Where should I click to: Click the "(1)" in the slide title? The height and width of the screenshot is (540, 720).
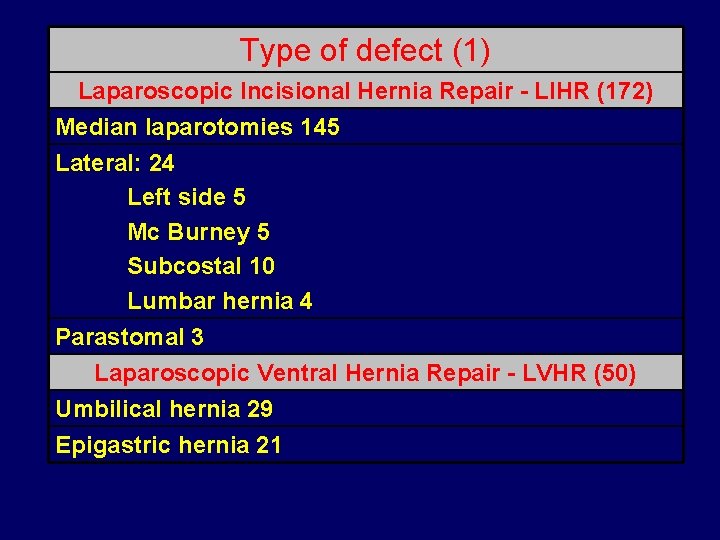point(470,50)
